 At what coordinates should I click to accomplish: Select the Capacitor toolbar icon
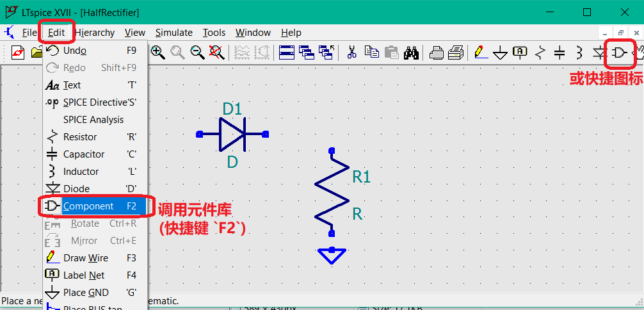point(559,52)
